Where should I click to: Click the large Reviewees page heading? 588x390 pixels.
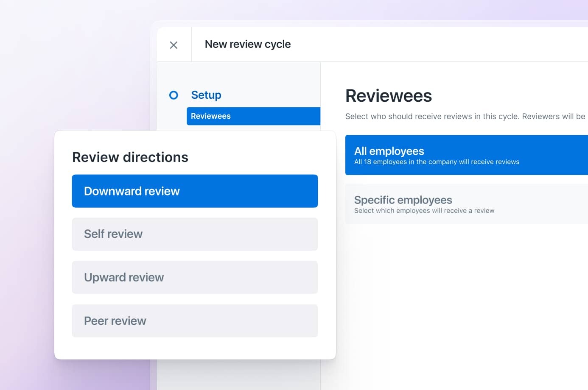point(389,96)
